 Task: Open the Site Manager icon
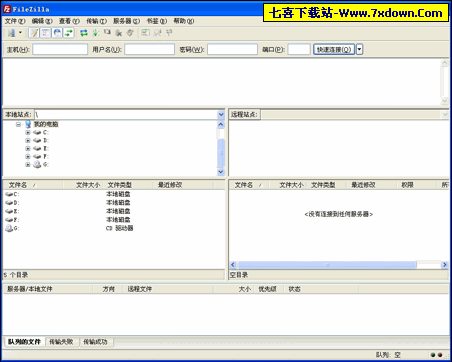click(11, 33)
